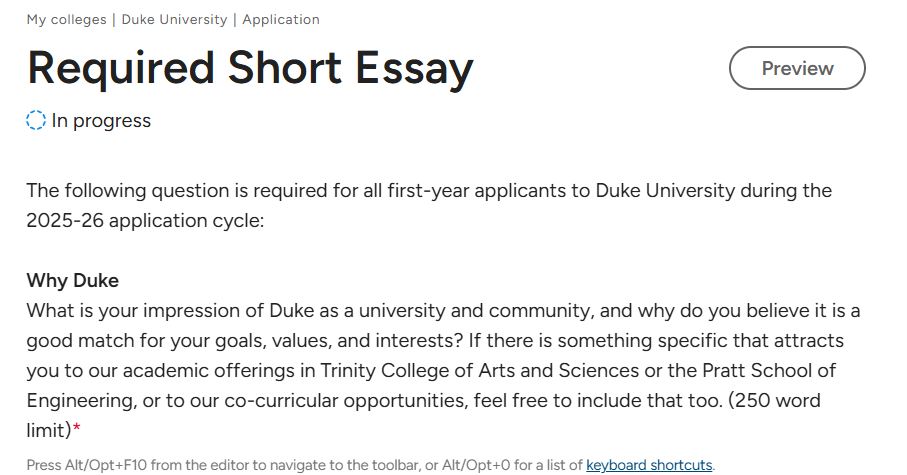
Task: Click the 2025-26 application cycle text
Action: [145, 220]
